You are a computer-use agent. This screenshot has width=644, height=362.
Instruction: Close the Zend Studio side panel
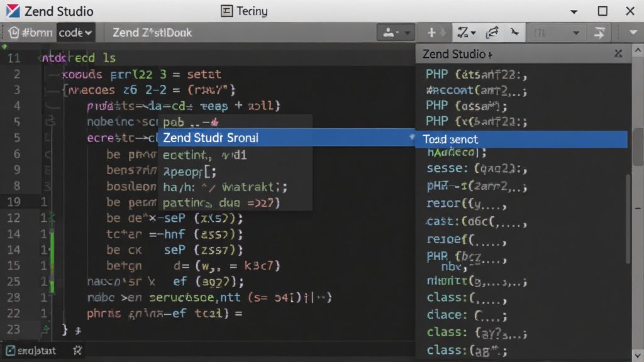click(618, 53)
